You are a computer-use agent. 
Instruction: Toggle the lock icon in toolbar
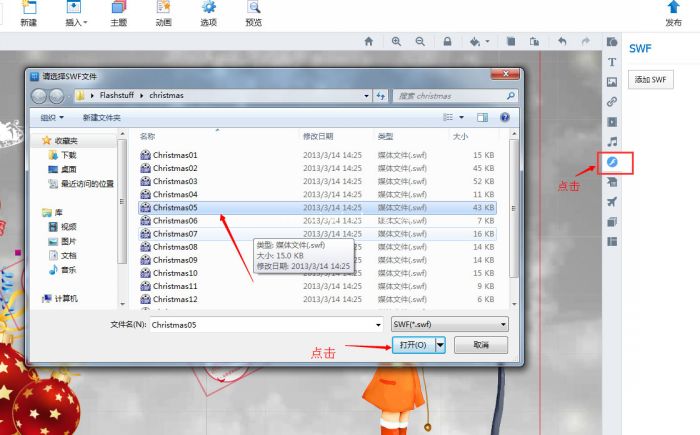tap(447, 42)
